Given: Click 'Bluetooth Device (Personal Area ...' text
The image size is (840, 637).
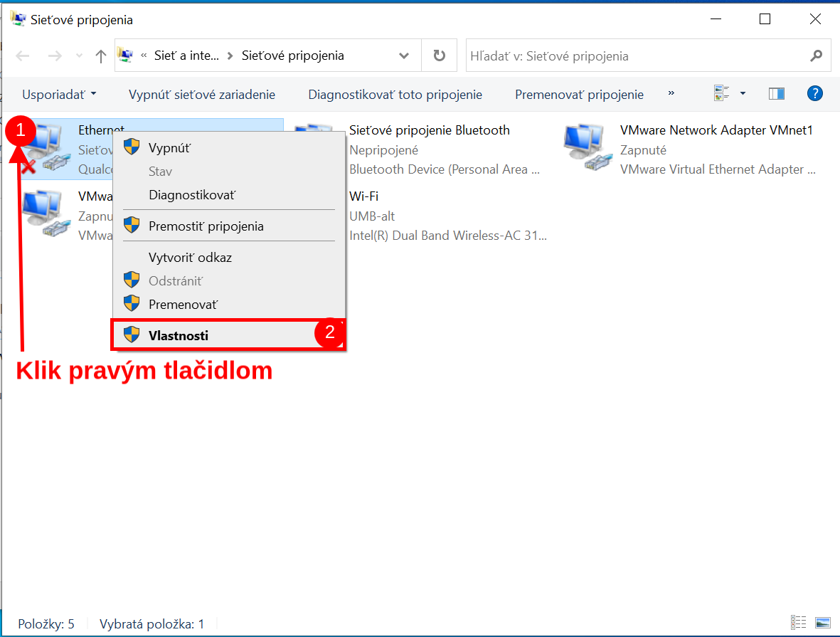Looking at the screenshot, I should (x=444, y=169).
